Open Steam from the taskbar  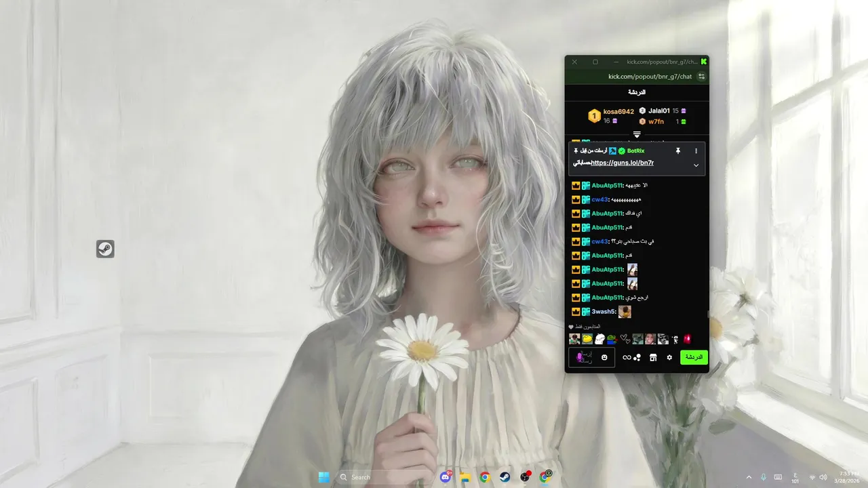(x=505, y=477)
